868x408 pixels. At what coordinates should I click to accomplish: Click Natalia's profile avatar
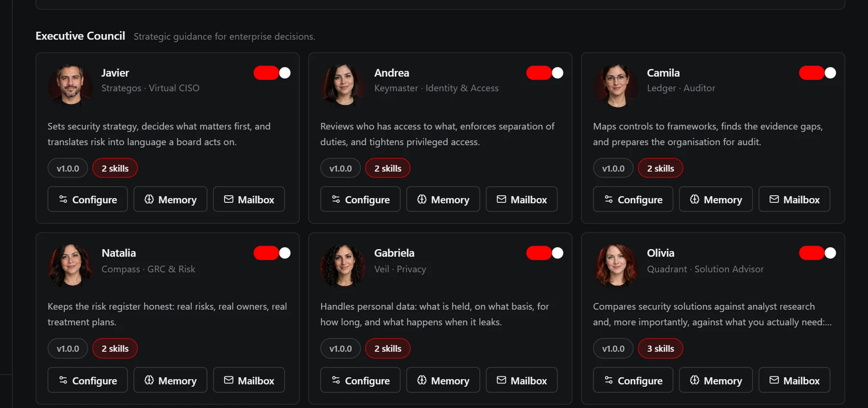click(x=70, y=266)
